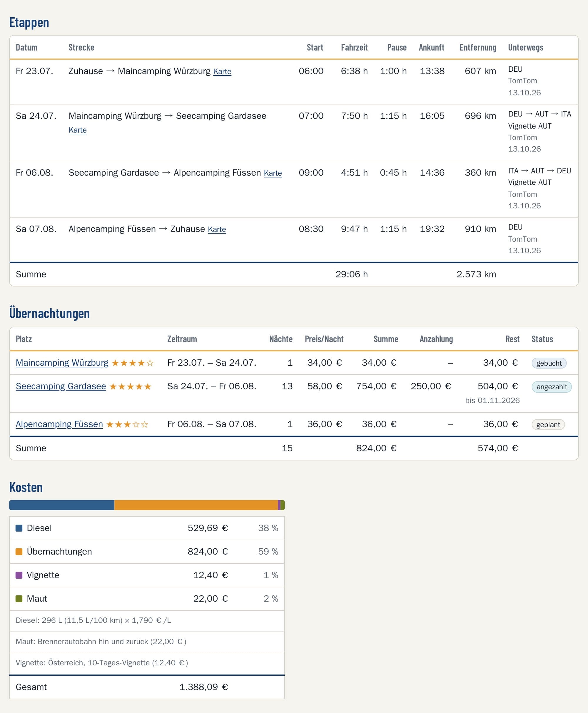The height and width of the screenshot is (713, 588).
Task: Click the total driving time '29:06 h'
Action: tap(351, 274)
